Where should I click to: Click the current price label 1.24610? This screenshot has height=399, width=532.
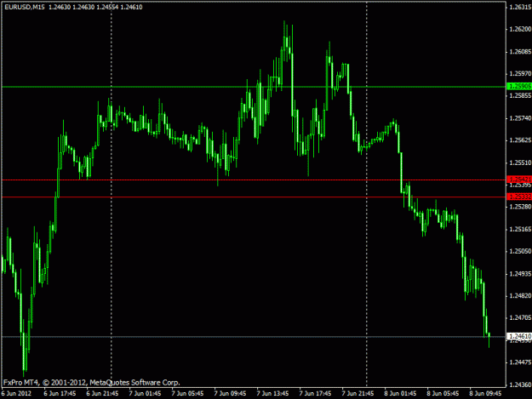519,336
